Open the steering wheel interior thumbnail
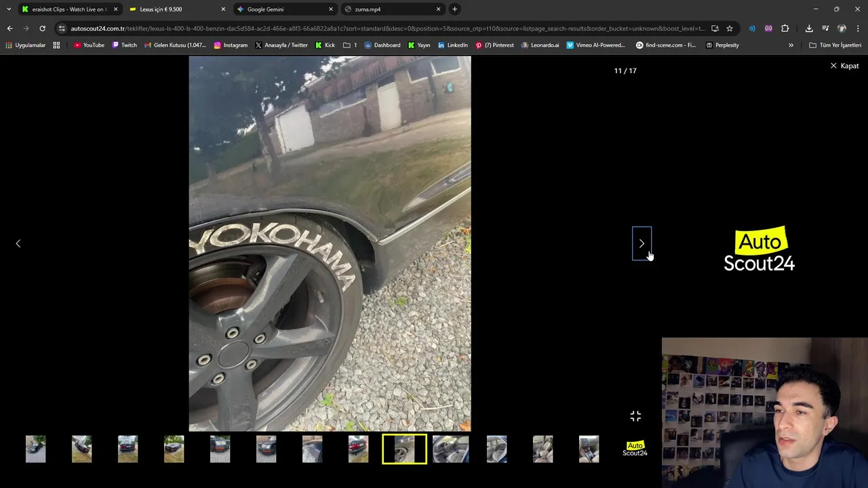The height and width of the screenshot is (488, 868). pyautogui.click(x=450, y=449)
